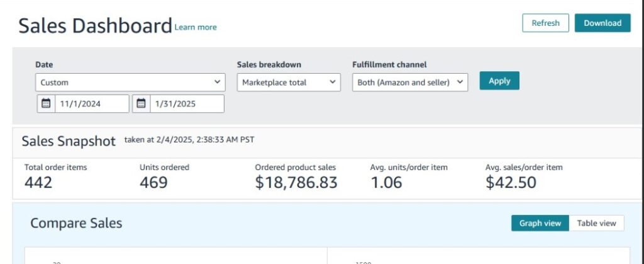Image resolution: width=644 pixels, height=264 pixels.
Task: Select the Total order items value 442
Action: [x=38, y=183]
